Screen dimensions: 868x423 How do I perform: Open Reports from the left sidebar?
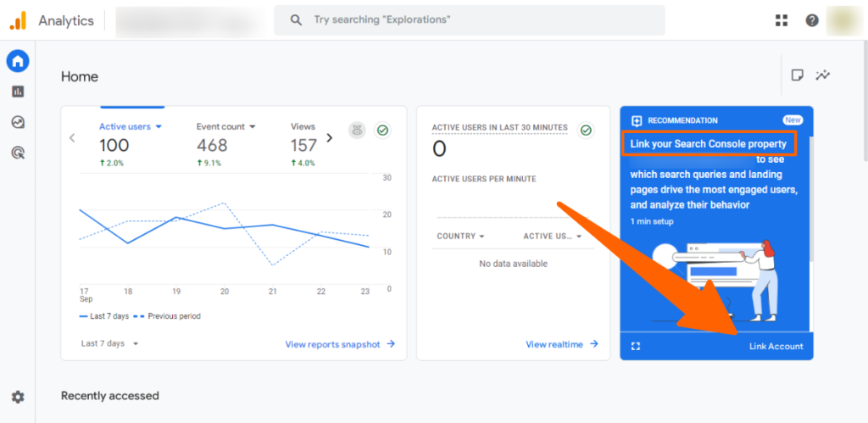point(18,92)
